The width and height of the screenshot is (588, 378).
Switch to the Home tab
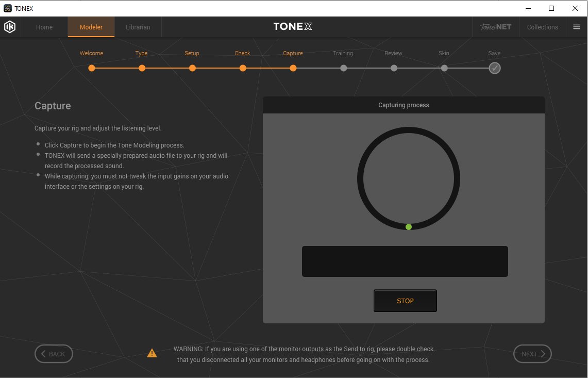point(44,27)
